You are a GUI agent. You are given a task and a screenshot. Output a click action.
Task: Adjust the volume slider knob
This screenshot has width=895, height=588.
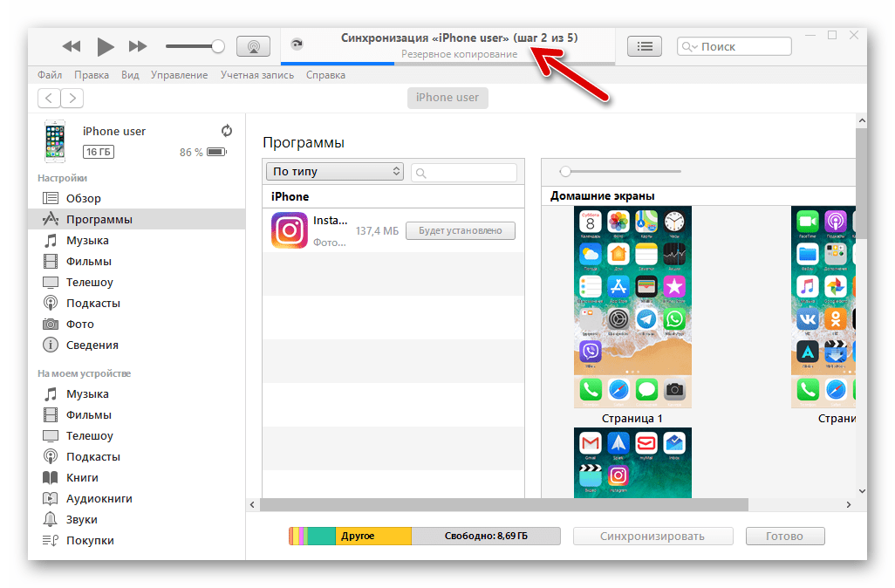click(x=217, y=46)
